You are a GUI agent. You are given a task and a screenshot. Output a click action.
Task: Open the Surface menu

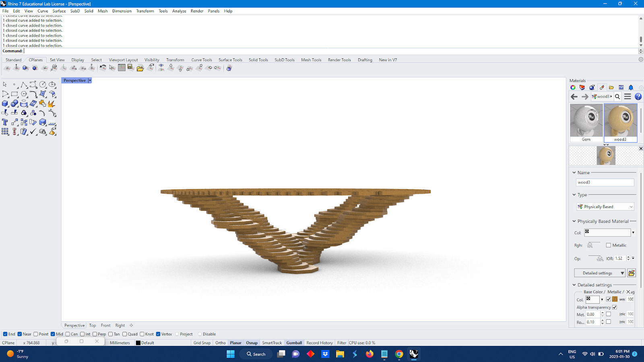59,11
